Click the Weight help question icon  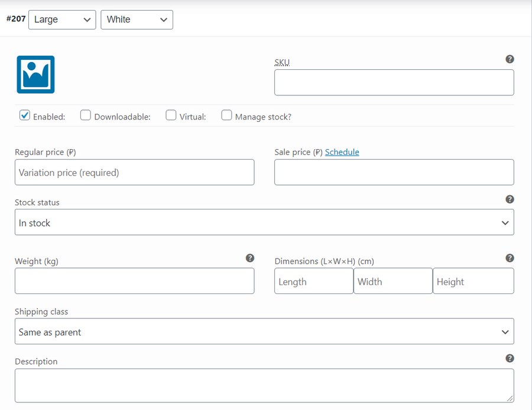click(250, 258)
